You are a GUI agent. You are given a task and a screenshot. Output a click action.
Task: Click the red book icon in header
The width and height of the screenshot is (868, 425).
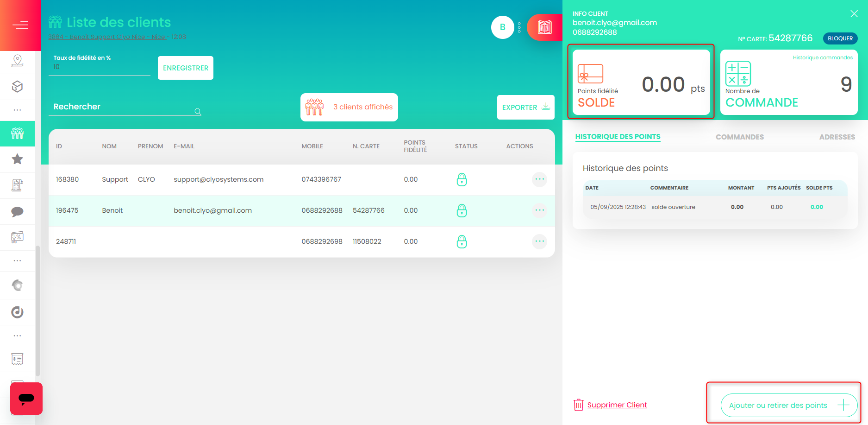(x=544, y=27)
